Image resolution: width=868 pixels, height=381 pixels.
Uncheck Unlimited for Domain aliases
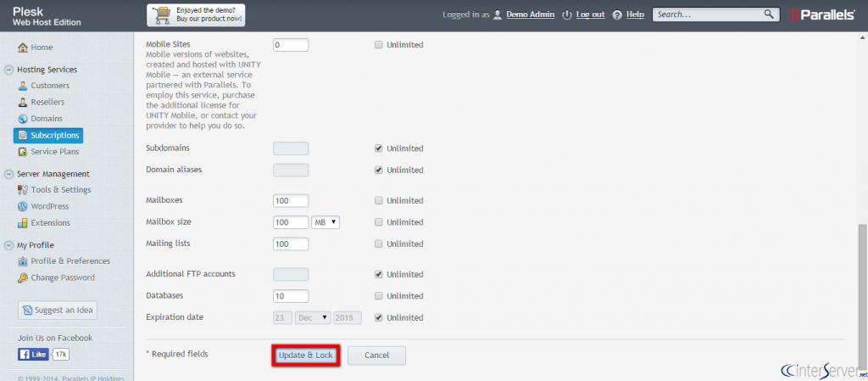379,170
